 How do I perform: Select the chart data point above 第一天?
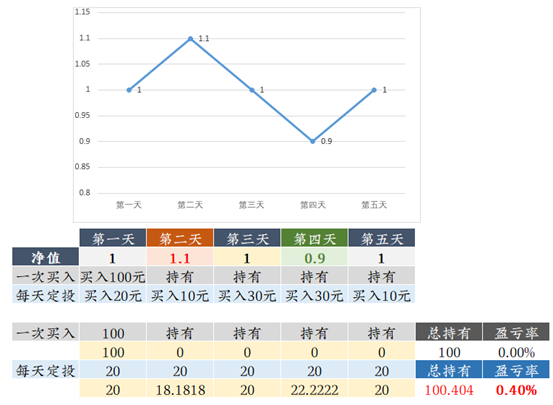point(129,90)
